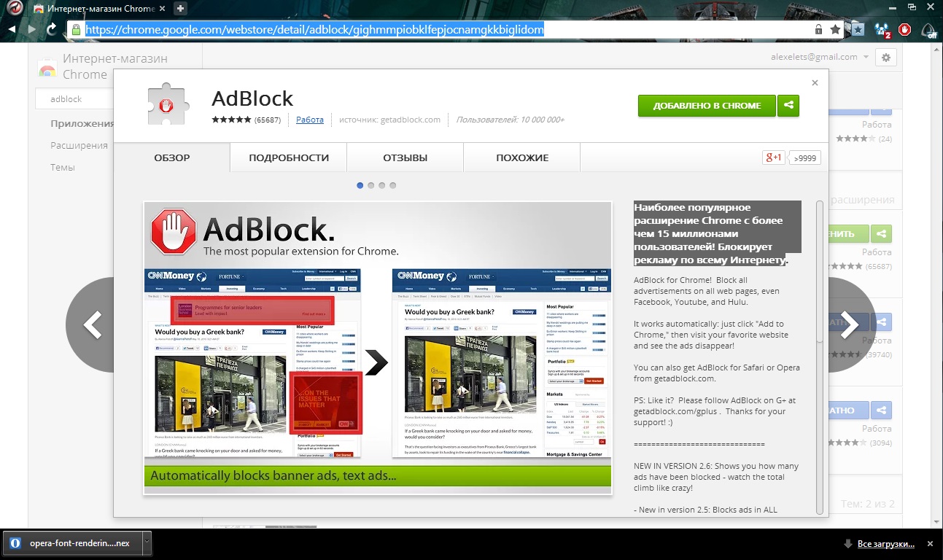The height and width of the screenshot is (560, 943).
Task: Click the Тем: 2 из 2 text
Action: [x=867, y=504]
